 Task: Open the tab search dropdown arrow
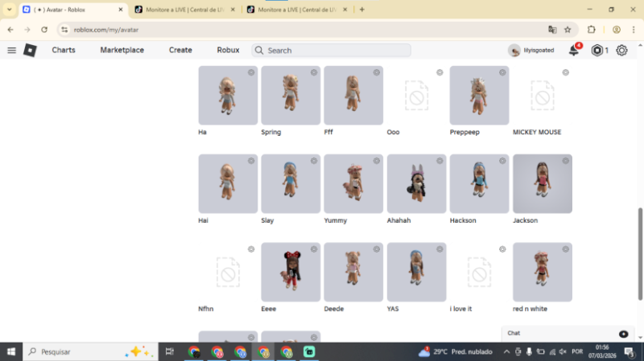pos(9,10)
